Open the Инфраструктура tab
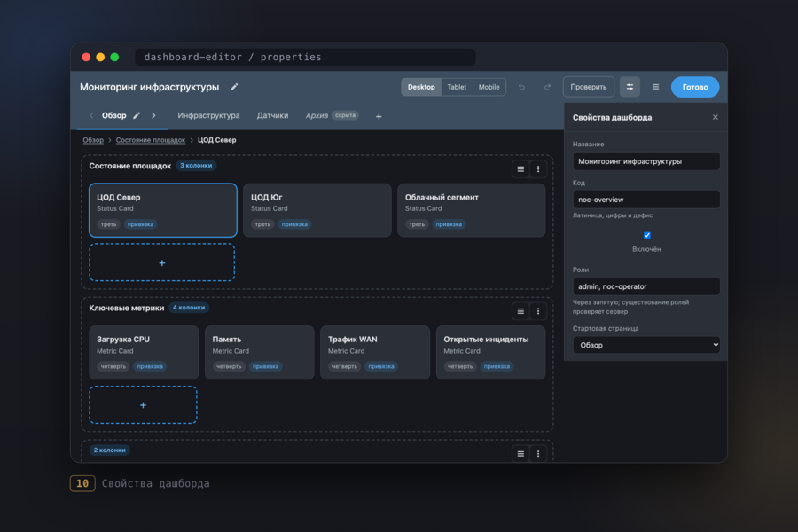This screenshot has height=532, width=798. pyautogui.click(x=208, y=115)
